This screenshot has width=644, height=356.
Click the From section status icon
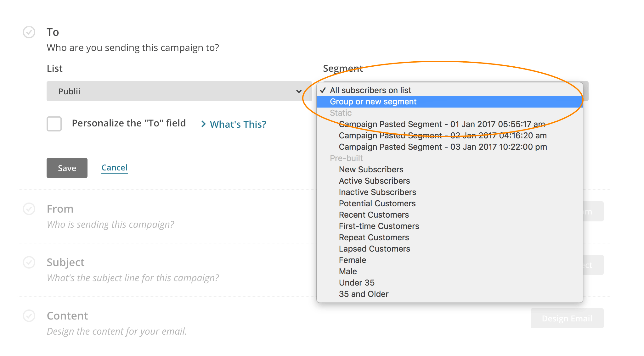[x=29, y=209]
